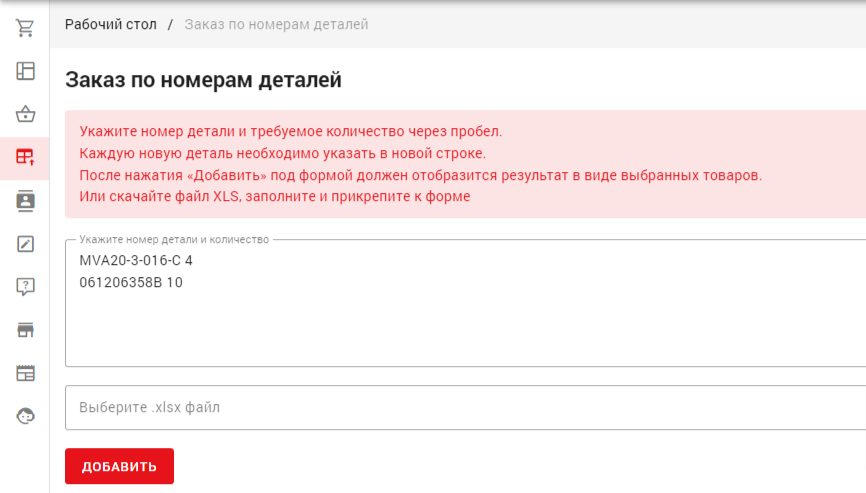
Task: Click the edit pencil icon in sidebar
Action: [x=25, y=243]
